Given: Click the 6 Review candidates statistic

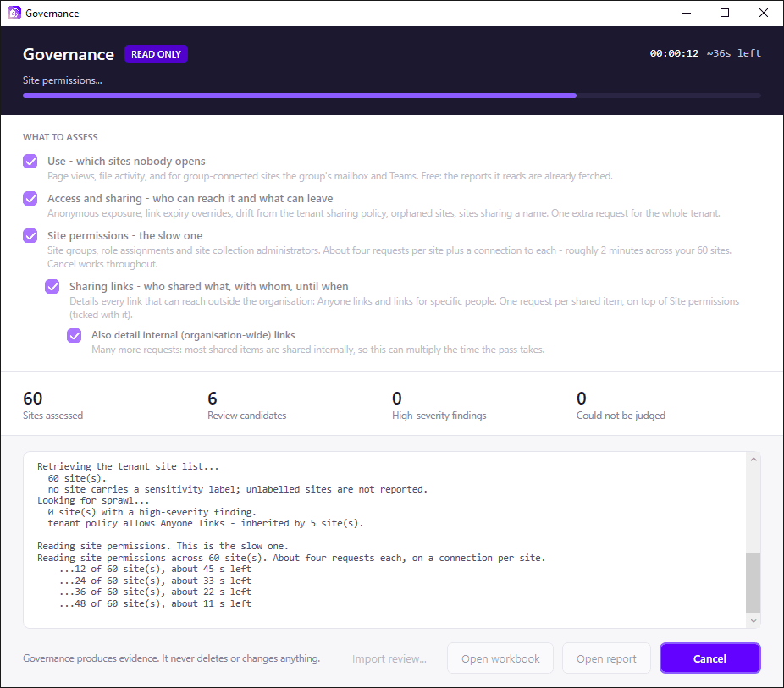Looking at the screenshot, I should [247, 405].
